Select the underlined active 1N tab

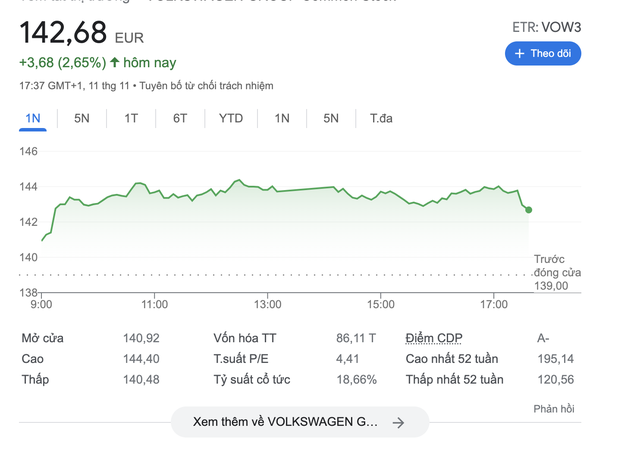pyautogui.click(x=33, y=118)
